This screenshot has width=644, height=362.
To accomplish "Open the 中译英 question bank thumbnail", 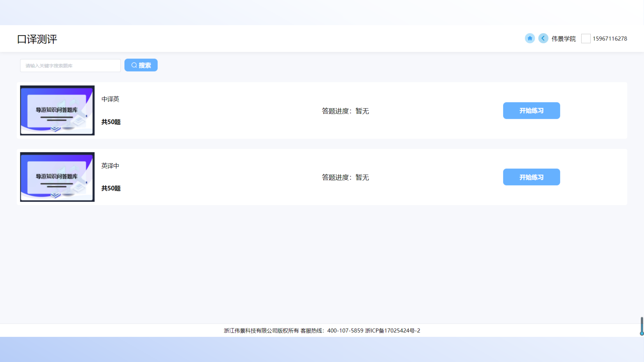I will (57, 110).
